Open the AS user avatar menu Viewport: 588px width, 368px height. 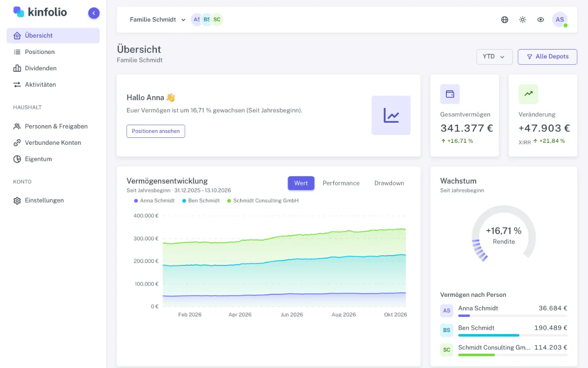pos(560,20)
